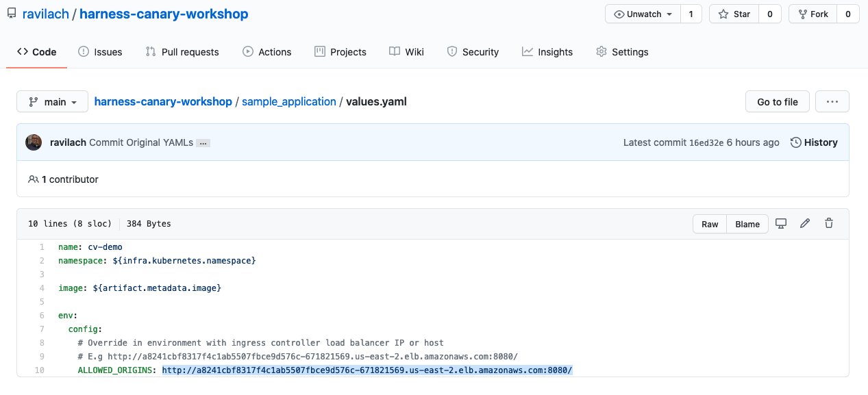Open the Wiki tab
Screen dimensions: 868x395
(406, 52)
